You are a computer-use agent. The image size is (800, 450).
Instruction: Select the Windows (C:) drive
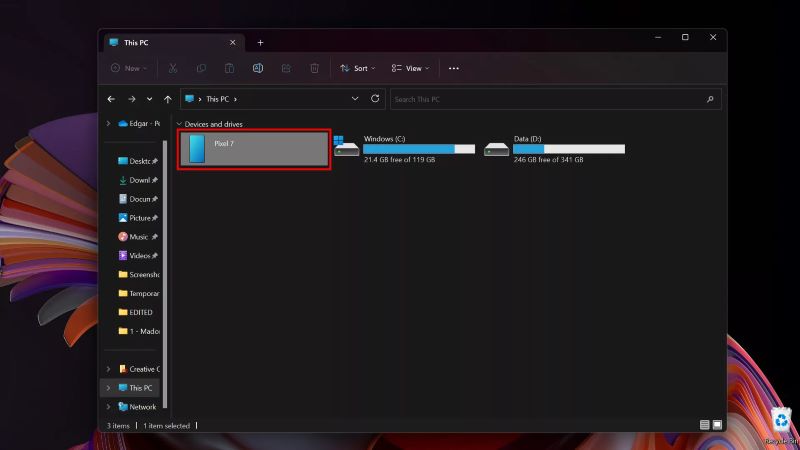(x=405, y=149)
